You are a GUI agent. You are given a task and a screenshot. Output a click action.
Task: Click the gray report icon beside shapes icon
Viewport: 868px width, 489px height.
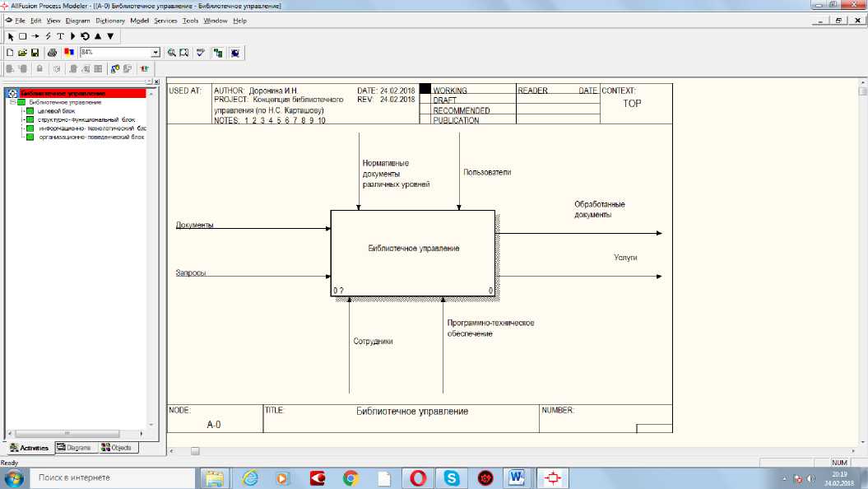point(128,68)
